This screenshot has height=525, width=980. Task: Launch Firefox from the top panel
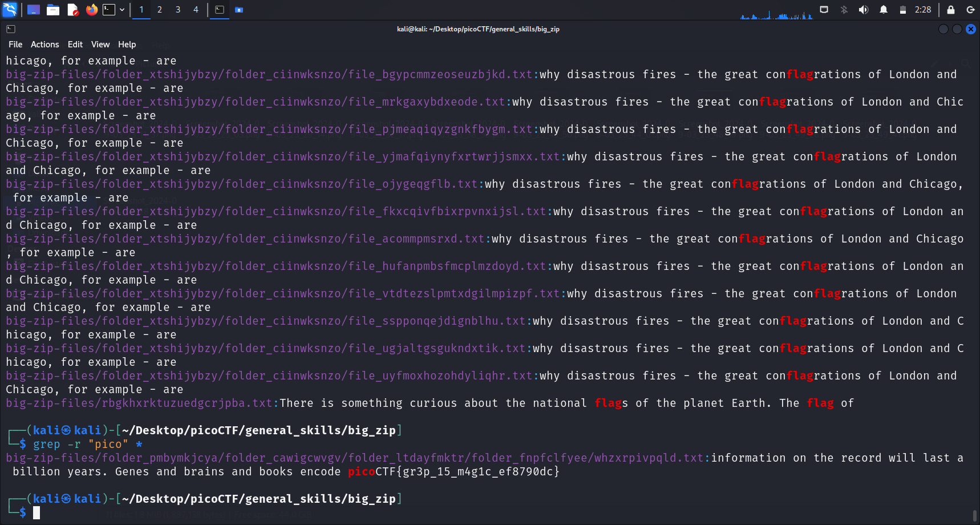91,10
